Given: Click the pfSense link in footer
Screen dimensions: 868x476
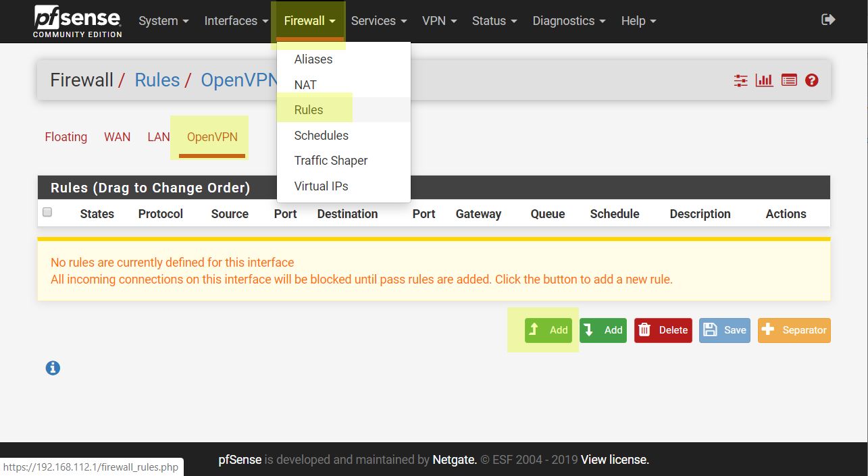Looking at the screenshot, I should click(240, 460).
